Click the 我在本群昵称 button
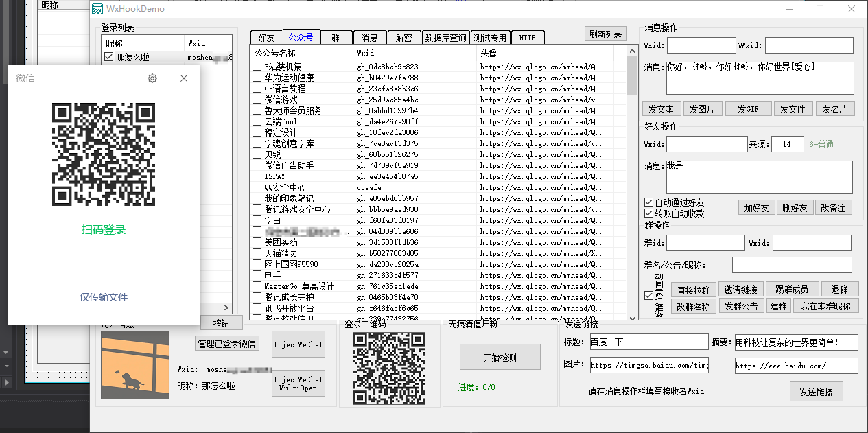The image size is (868, 433). pyautogui.click(x=825, y=306)
